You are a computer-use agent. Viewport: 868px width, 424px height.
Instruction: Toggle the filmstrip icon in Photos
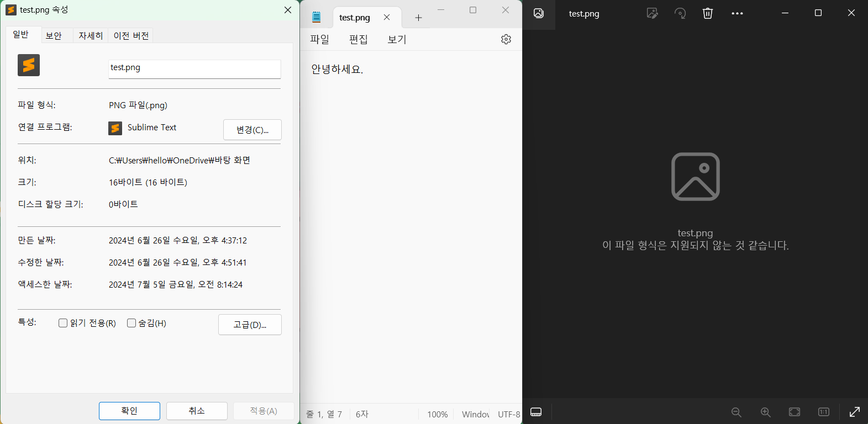[536, 412]
